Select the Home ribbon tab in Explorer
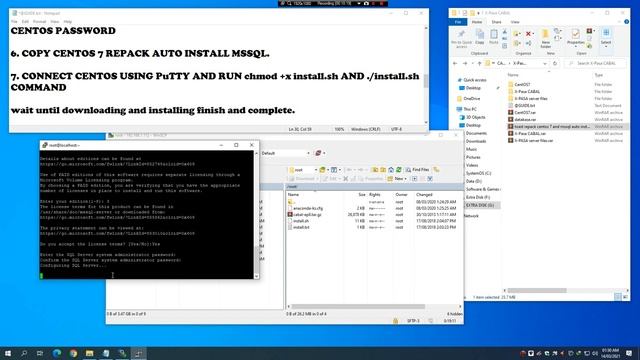640x360 pixels. click(x=477, y=22)
